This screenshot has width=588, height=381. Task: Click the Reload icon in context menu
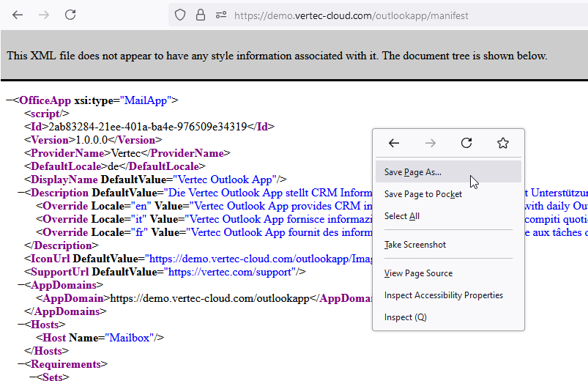466,144
